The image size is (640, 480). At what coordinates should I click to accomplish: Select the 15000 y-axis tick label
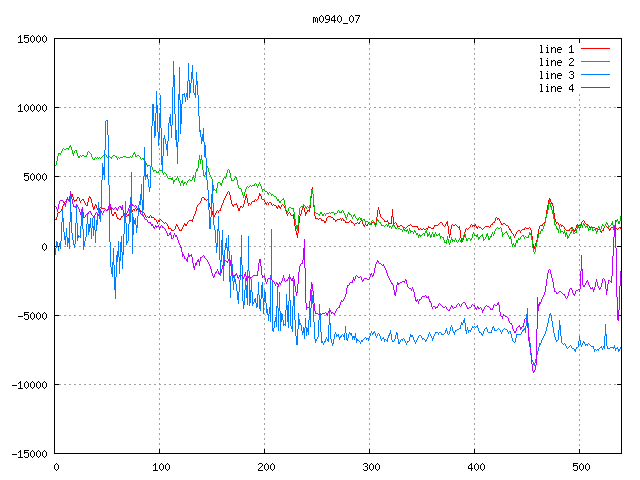pyautogui.click(x=31, y=39)
